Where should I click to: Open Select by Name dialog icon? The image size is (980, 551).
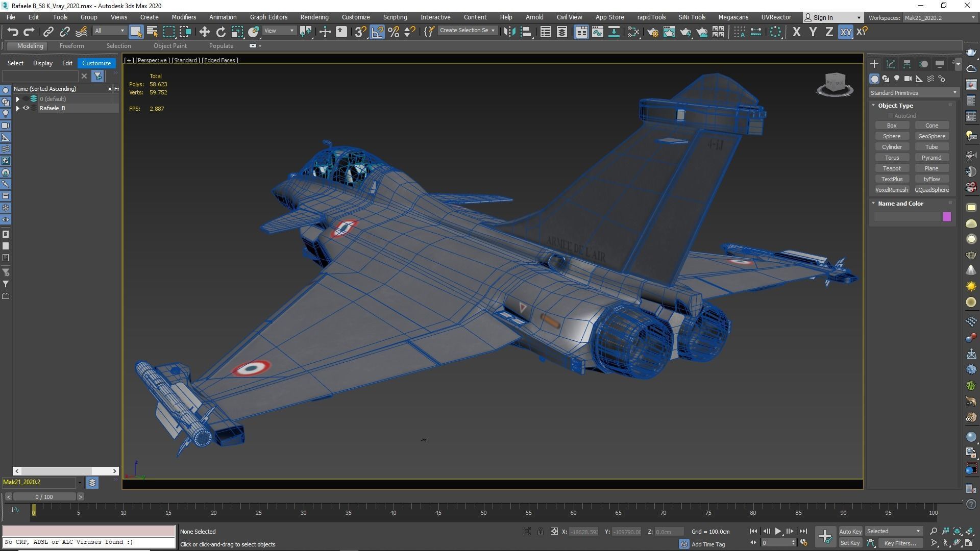coord(152,32)
